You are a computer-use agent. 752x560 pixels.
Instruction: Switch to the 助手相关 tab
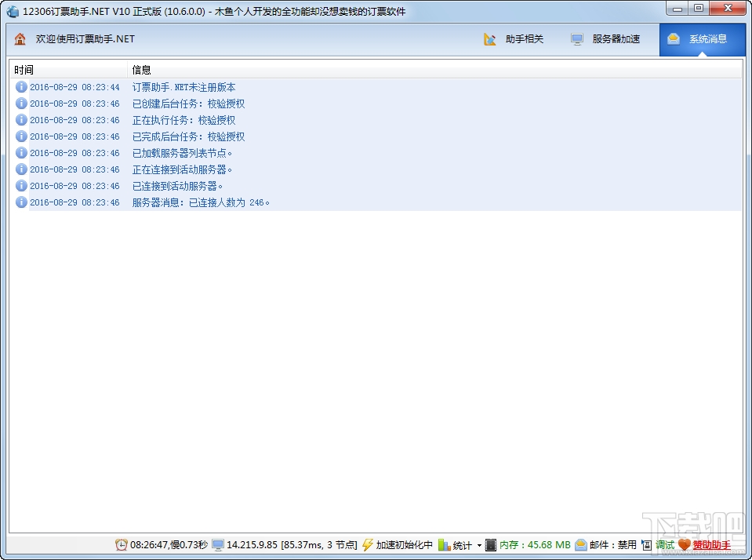point(524,38)
